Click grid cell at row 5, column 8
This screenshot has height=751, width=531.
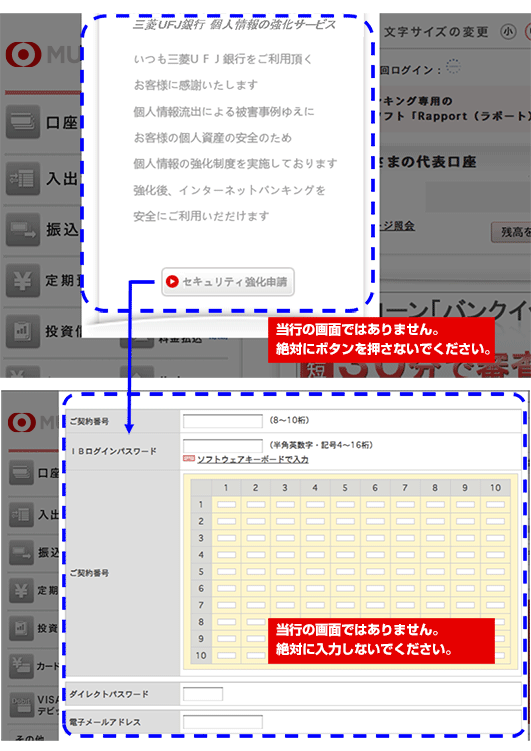[435, 571]
